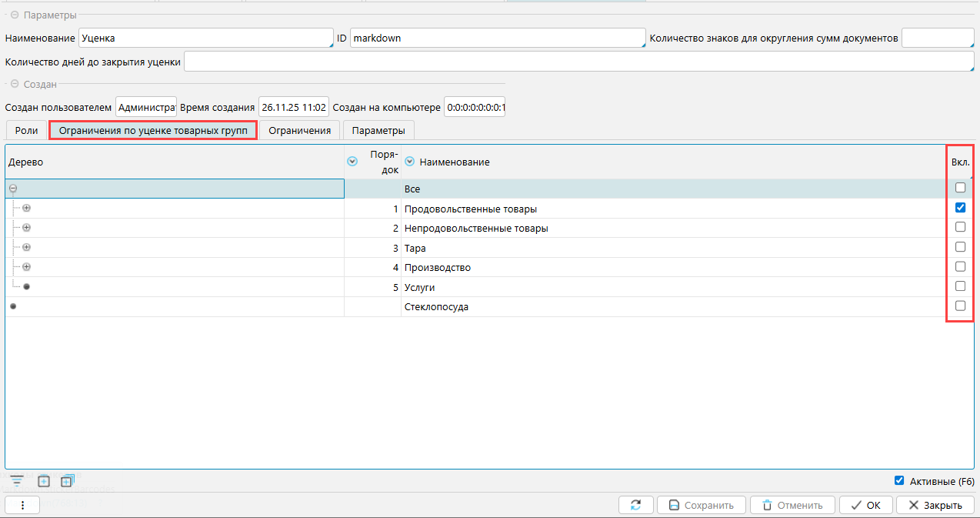Expand the Продовольственные товары tree node
980x518 pixels.
click(26, 208)
